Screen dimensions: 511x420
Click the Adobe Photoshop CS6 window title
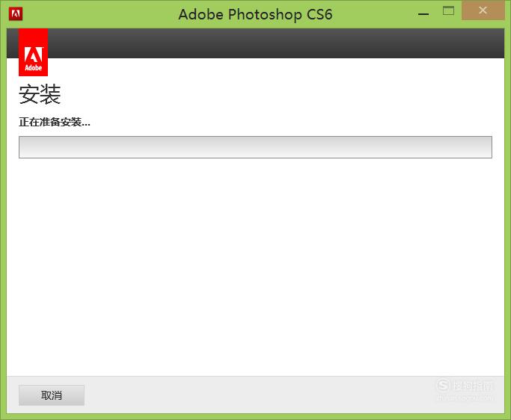tap(255, 14)
